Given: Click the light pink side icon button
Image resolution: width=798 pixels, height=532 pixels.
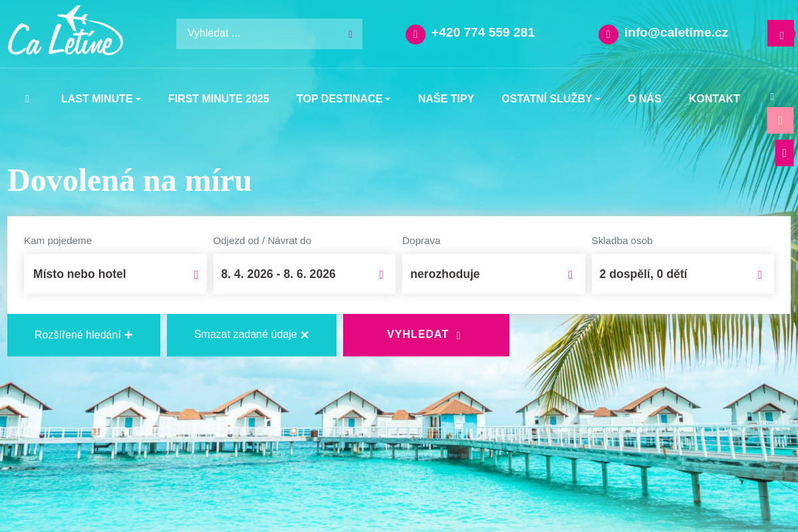Looking at the screenshot, I should coord(780,120).
